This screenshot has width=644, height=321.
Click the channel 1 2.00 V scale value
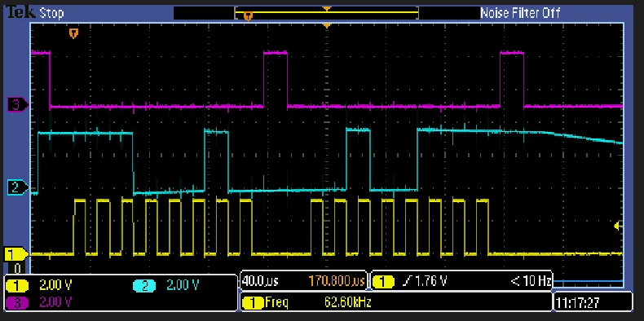point(55,285)
